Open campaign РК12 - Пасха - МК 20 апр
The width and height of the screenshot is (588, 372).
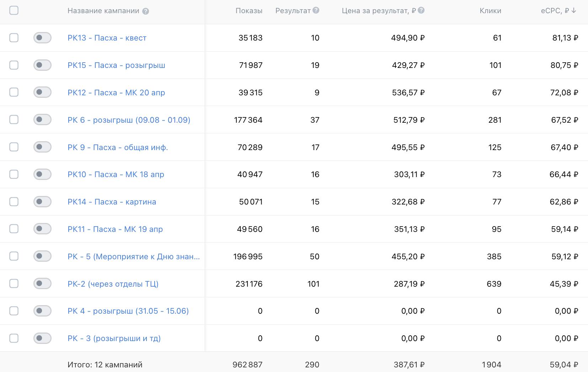(x=116, y=92)
